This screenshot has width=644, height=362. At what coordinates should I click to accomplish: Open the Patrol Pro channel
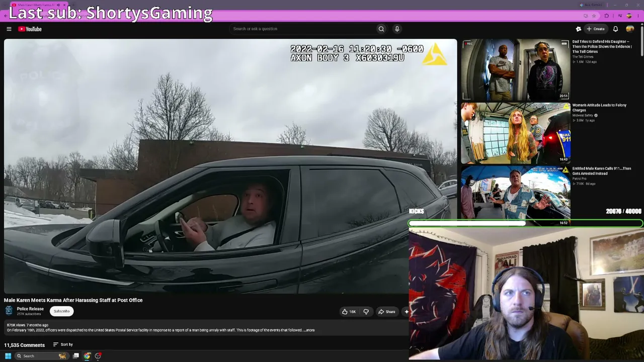(579, 178)
